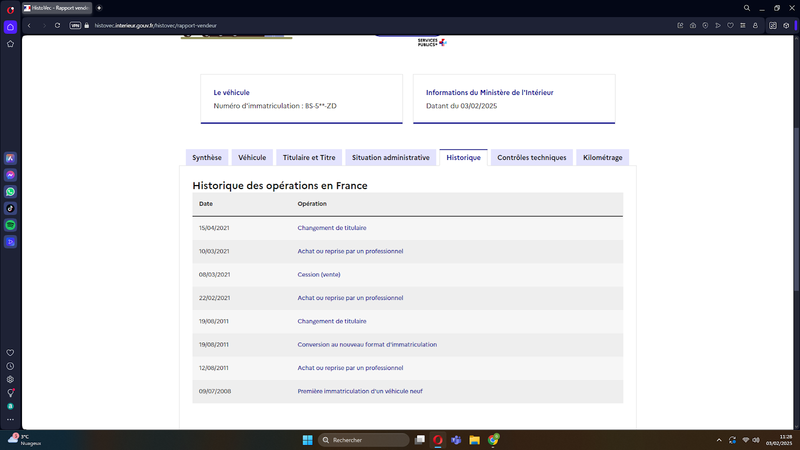Open the Opera main menu logo
This screenshot has height=450, width=800.
pyautogui.click(x=10, y=9)
